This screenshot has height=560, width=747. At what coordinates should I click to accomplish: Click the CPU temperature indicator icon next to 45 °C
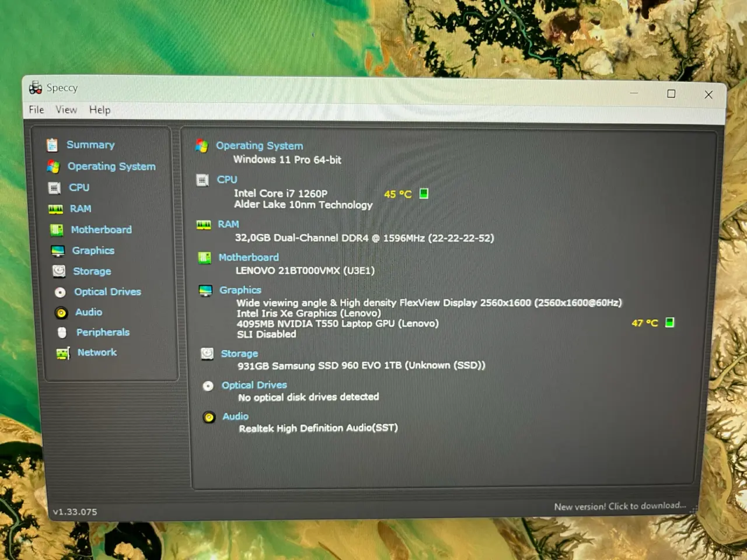click(424, 194)
